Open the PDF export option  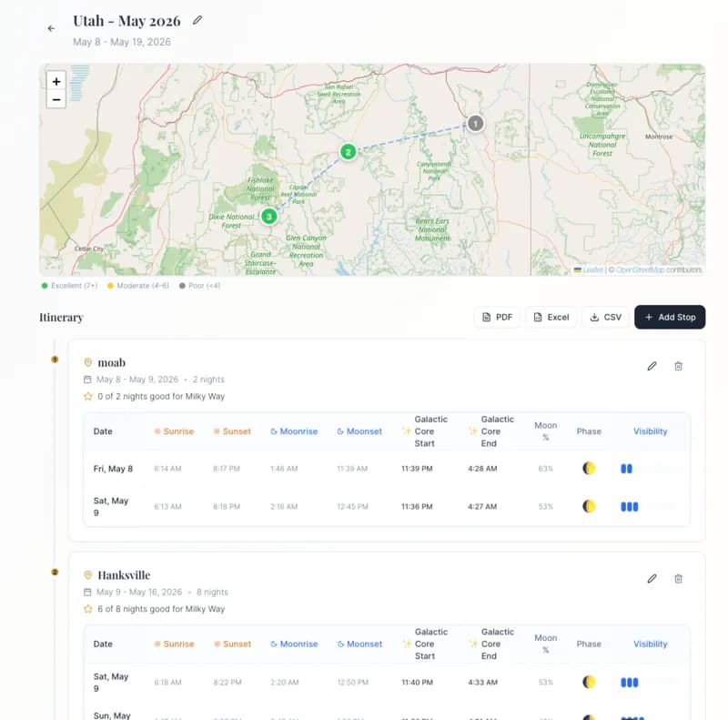[x=496, y=317]
